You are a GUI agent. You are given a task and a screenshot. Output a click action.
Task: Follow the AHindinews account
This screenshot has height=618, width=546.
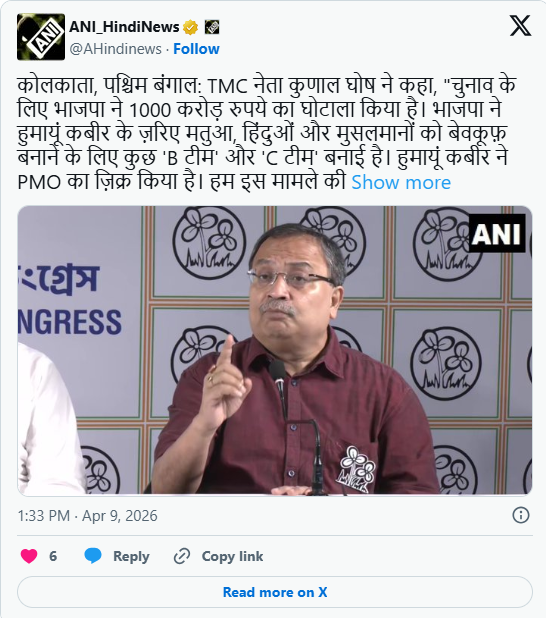pos(196,49)
